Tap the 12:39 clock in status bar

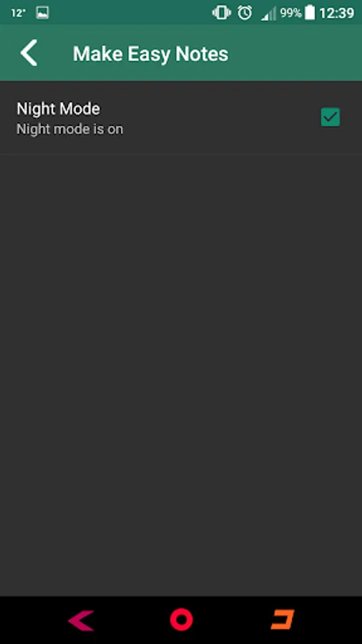[336, 13]
